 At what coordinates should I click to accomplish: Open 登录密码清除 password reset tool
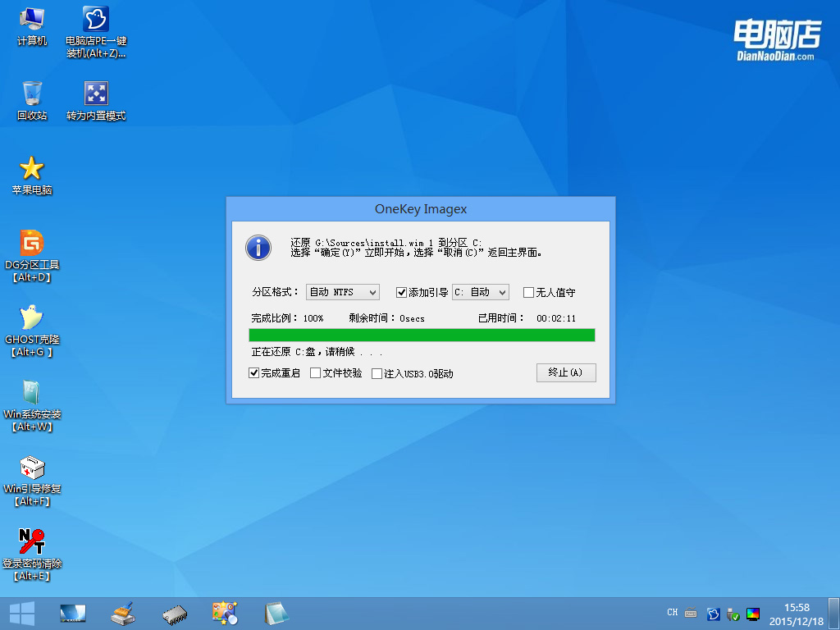32,555
